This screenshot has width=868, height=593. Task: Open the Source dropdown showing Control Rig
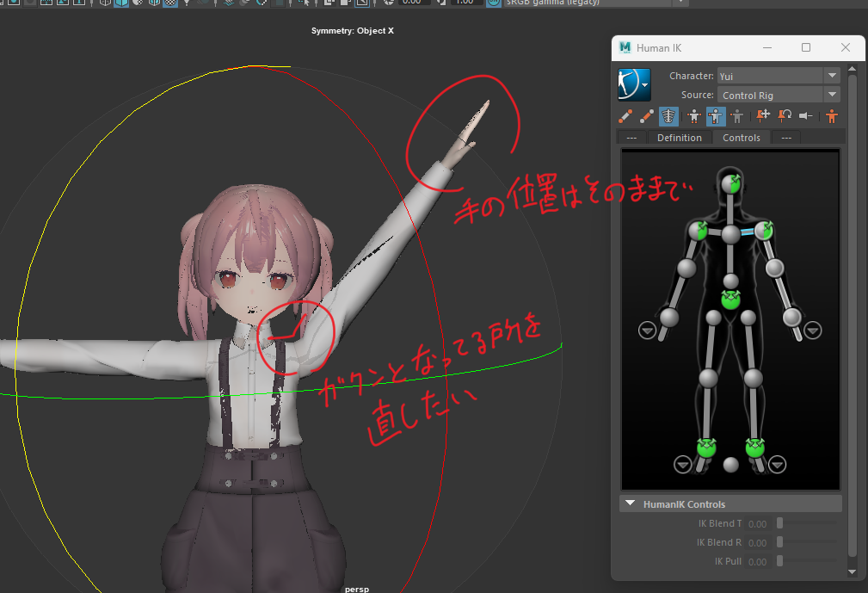coord(779,95)
